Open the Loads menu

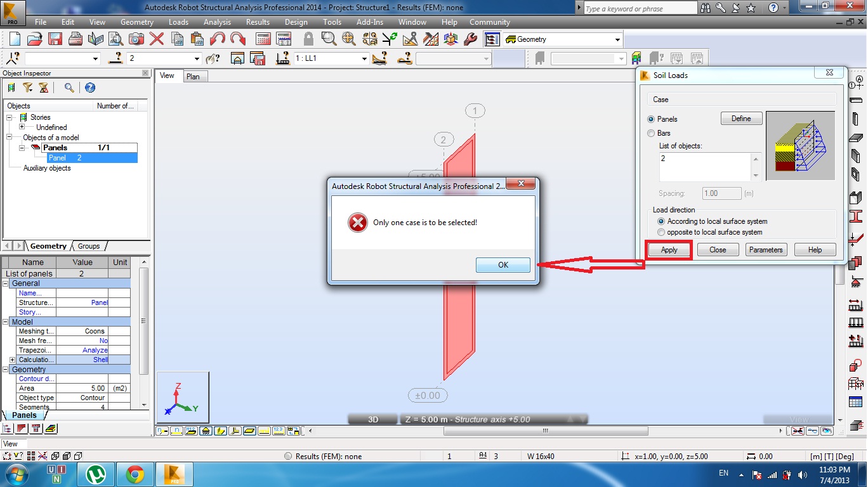click(178, 22)
